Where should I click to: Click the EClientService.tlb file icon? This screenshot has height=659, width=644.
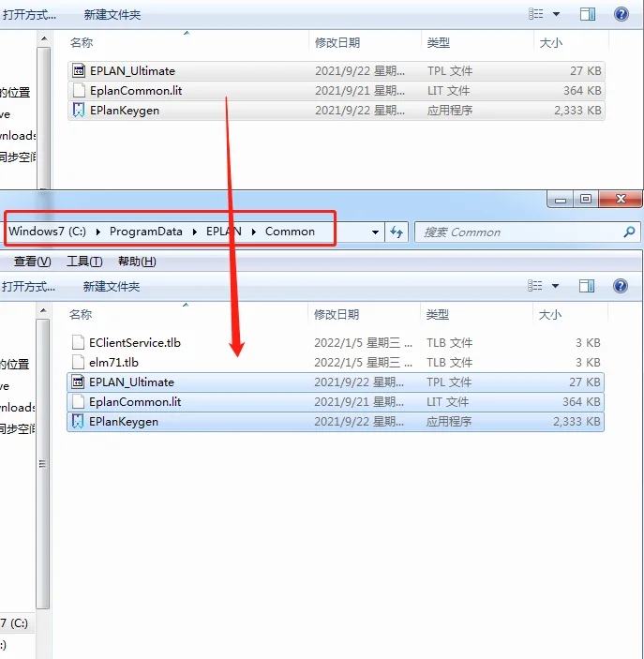[78, 343]
